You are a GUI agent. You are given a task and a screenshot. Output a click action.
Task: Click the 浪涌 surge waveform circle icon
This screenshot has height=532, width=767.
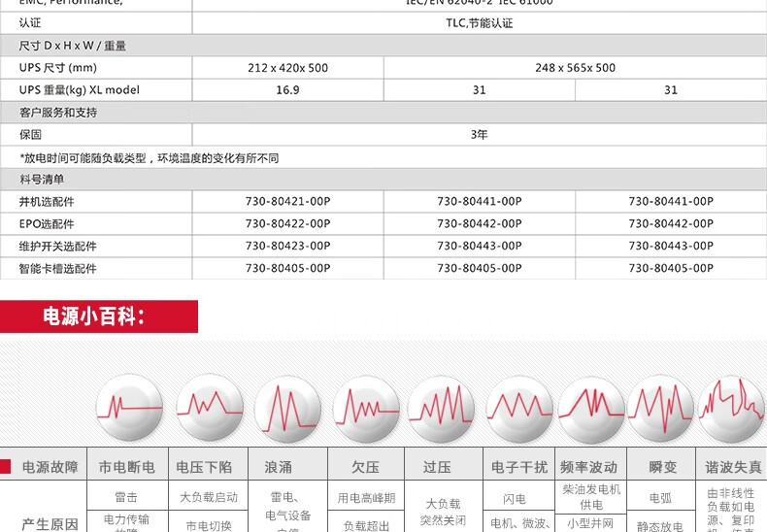point(288,410)
